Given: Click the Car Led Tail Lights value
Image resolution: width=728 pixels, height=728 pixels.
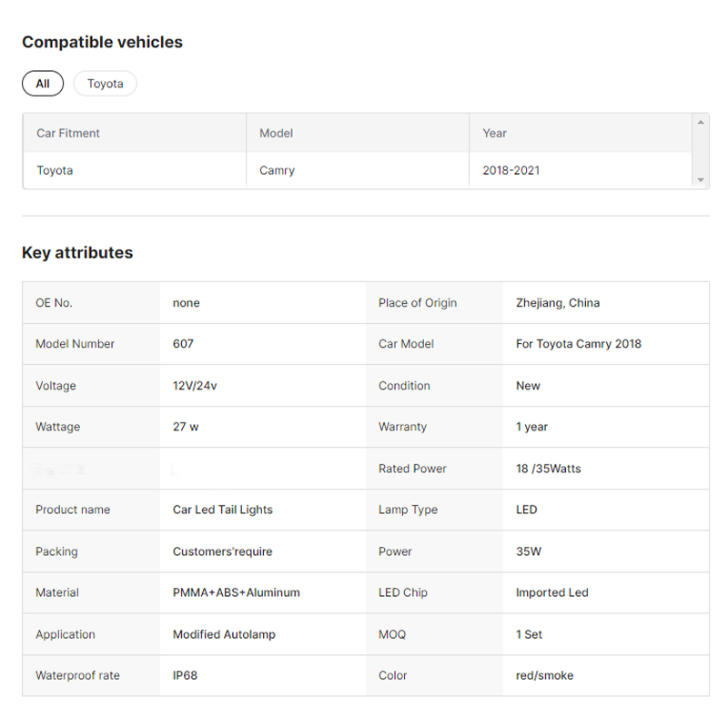Looking at the screenshot, I should coord(223,510).
